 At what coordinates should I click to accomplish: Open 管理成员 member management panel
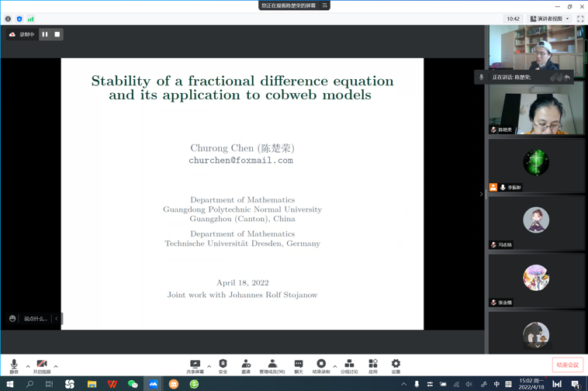pos(272,365)
